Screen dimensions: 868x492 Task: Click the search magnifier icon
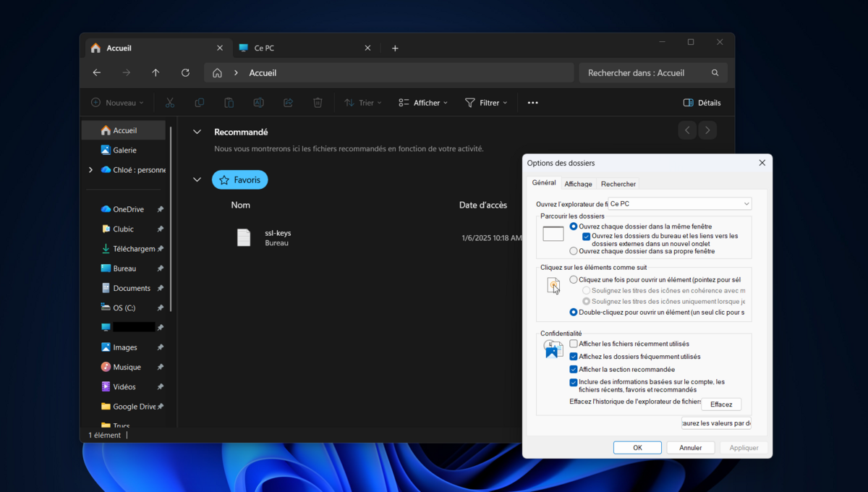tap(715, 73)
